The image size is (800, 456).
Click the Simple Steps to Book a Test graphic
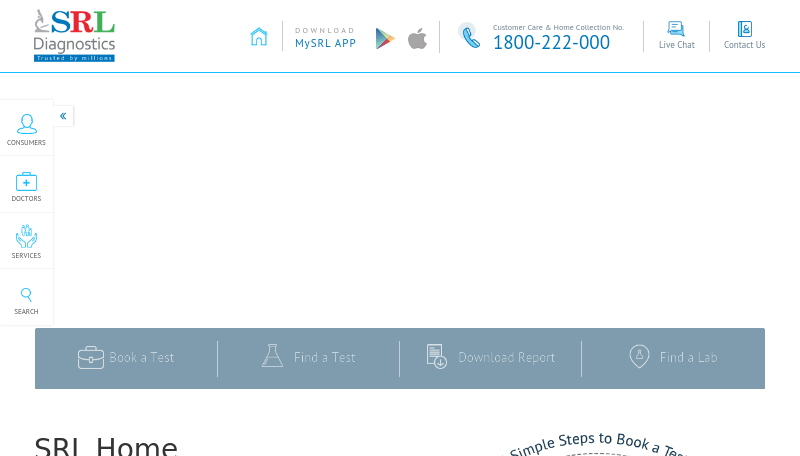(598, 444)
